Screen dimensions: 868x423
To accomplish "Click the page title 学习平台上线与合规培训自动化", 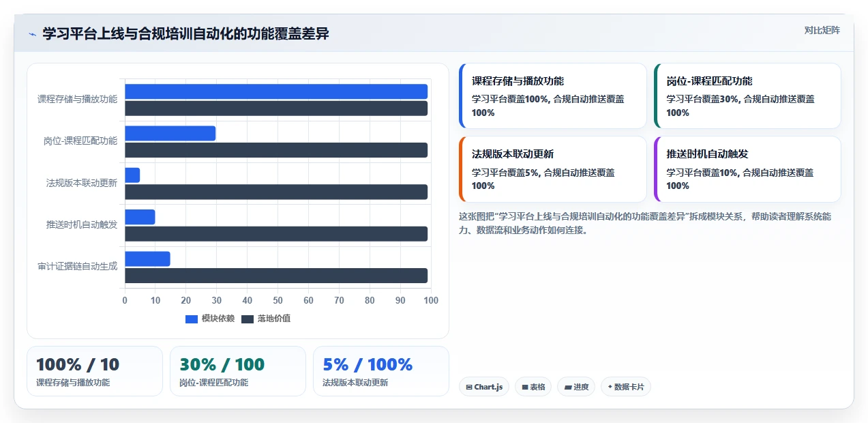I will point(185,33).
